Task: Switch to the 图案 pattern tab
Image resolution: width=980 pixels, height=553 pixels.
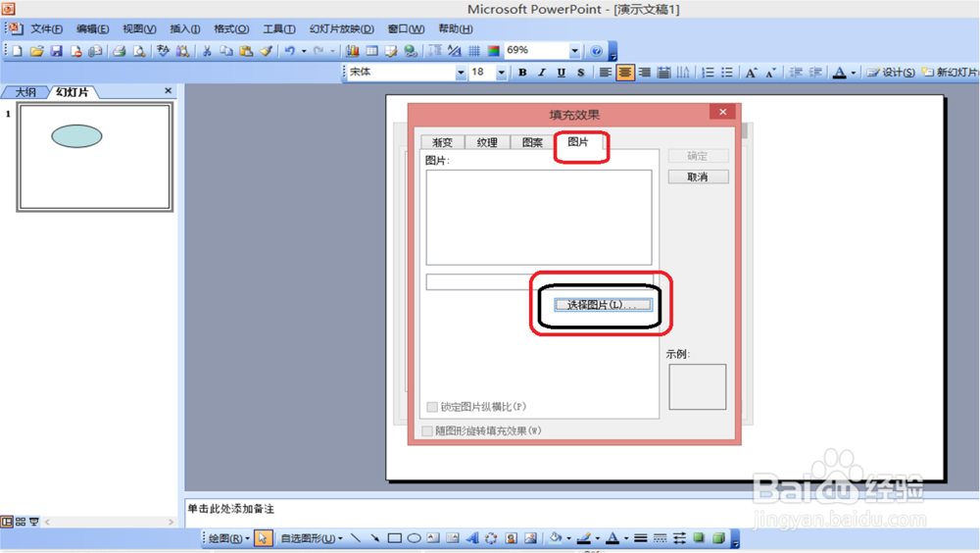Action: click(x=532, y=142)
